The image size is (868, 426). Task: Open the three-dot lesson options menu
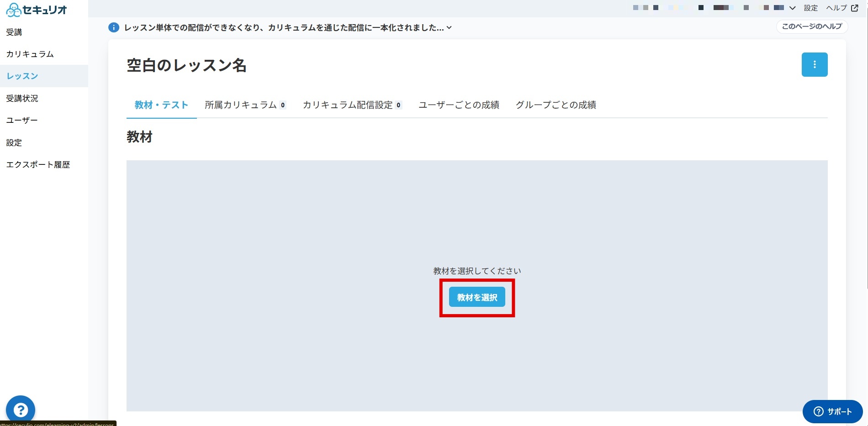tap(815, 65)
